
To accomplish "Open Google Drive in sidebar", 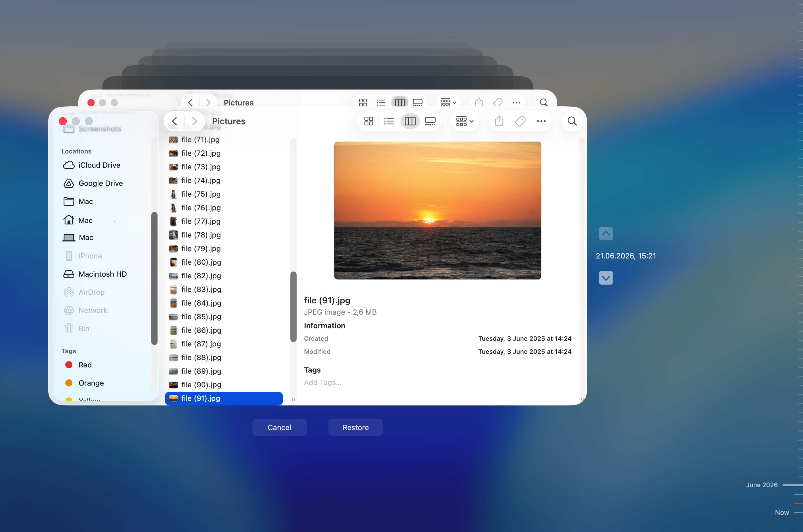I will pyautogui.click(x=93, y=183).
